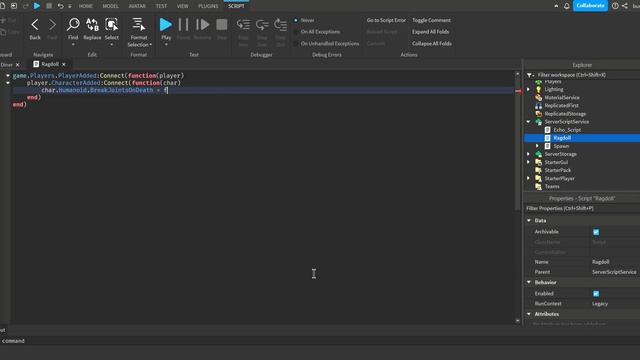The image size is (640, 360).
Task: Click the small play icon in title bar
Action: coord(37,6)
